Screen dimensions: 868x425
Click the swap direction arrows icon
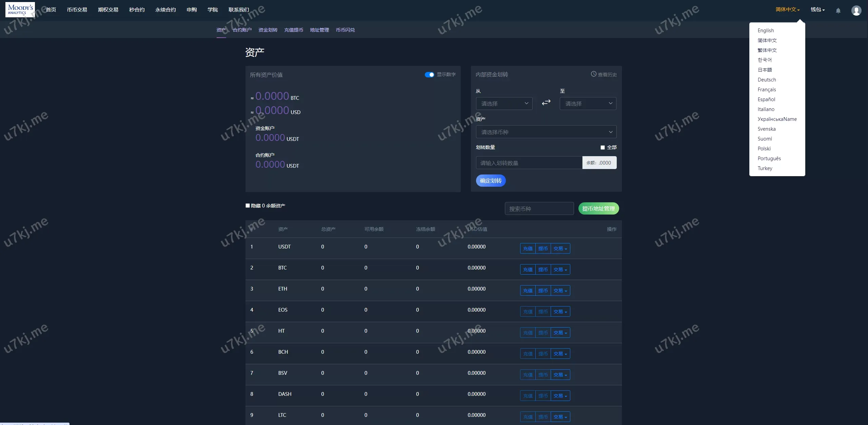[546, 103]
